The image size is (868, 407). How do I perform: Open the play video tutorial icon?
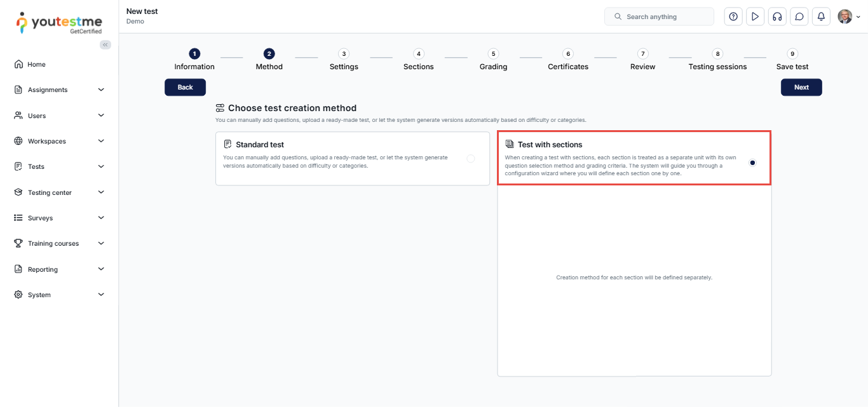[755, 17]
